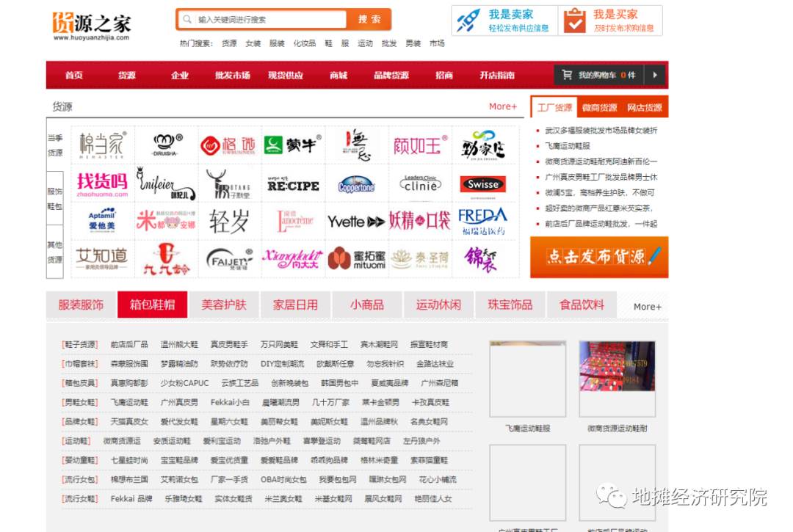This screenshot has height=532, width=793.
Task: Click the 货源之家 site logo
Action: pyautogui.click(x=92, y=26)
